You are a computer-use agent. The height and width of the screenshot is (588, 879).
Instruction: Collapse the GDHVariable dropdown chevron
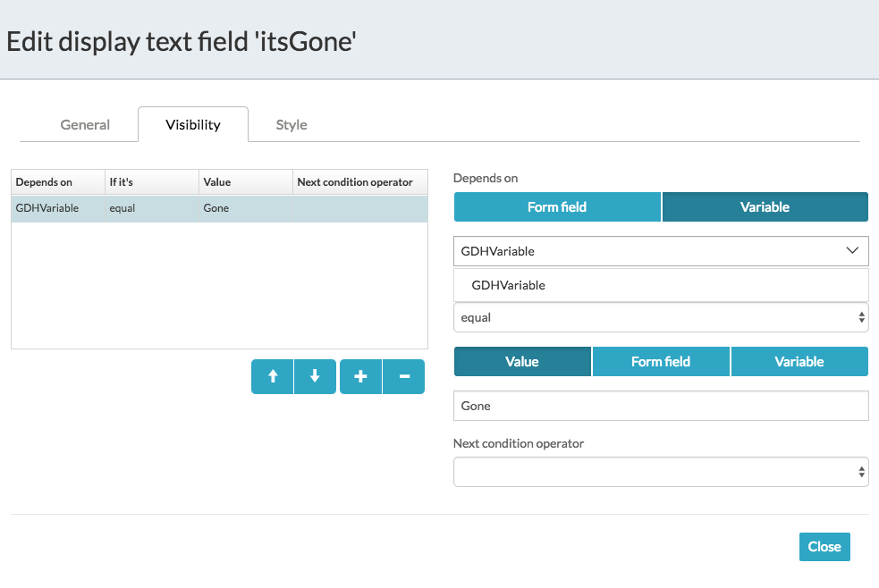tap(852, 251)
